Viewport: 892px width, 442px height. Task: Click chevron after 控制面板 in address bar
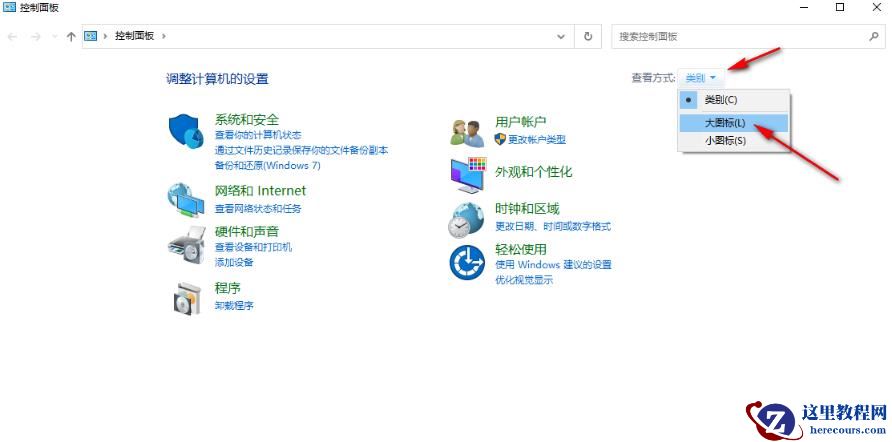tap(164, 36)
